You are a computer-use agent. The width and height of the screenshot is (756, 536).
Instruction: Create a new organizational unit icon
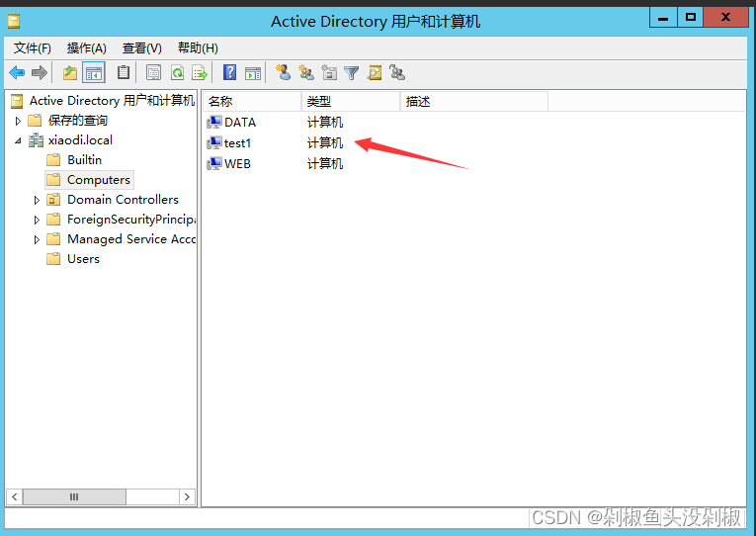tap(329, 73)
